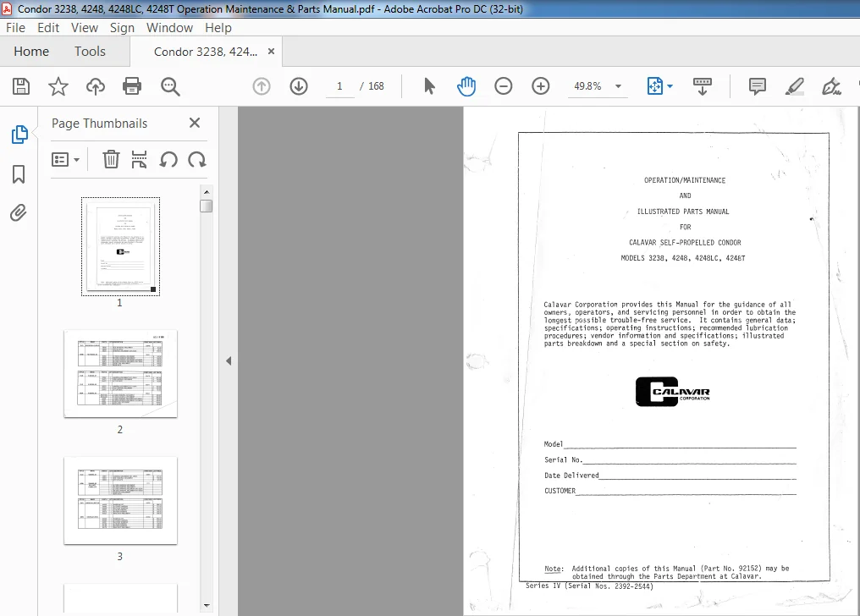Click the fit page scrolling icon
The image size is (860, 616).
tap(655, 86)
